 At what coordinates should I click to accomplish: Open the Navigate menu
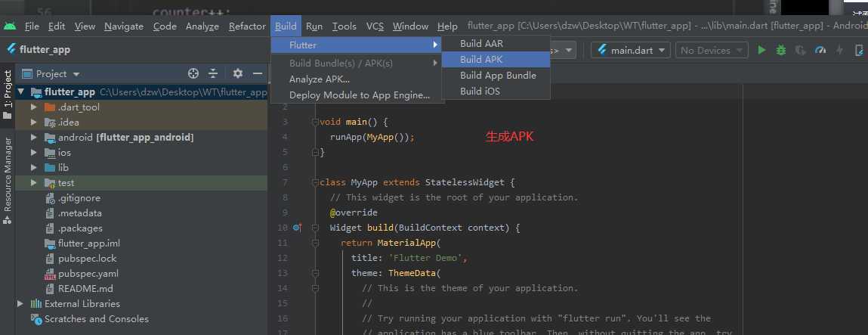[x=124, y=26]
